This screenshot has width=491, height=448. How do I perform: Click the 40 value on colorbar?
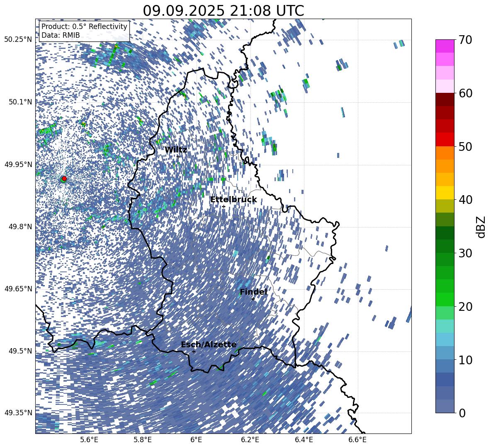pos(465,200)
